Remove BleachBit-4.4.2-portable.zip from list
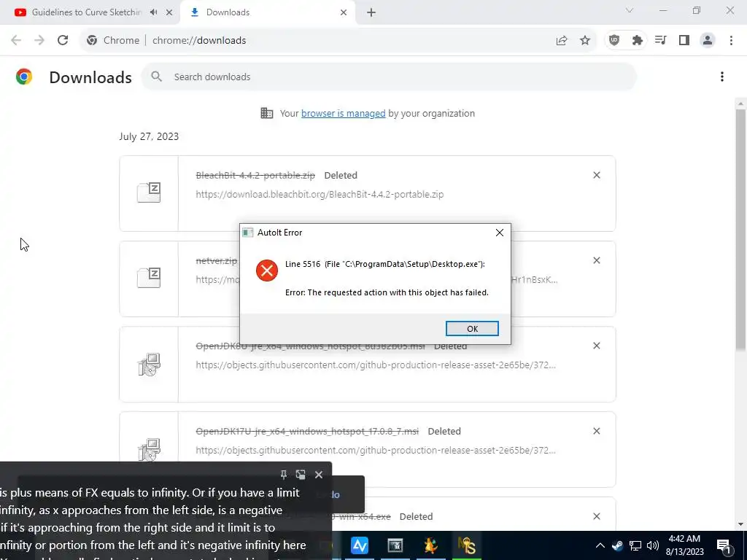The width and height of the screenshot is (747, 560). [597, 175]
